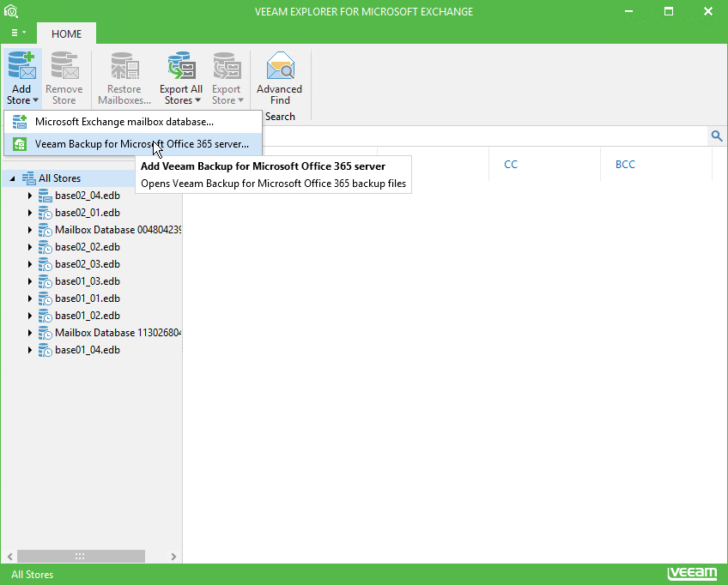Screen dimensions: 728x585
Task: Click the Add Store icon
Action: (21, 65)
